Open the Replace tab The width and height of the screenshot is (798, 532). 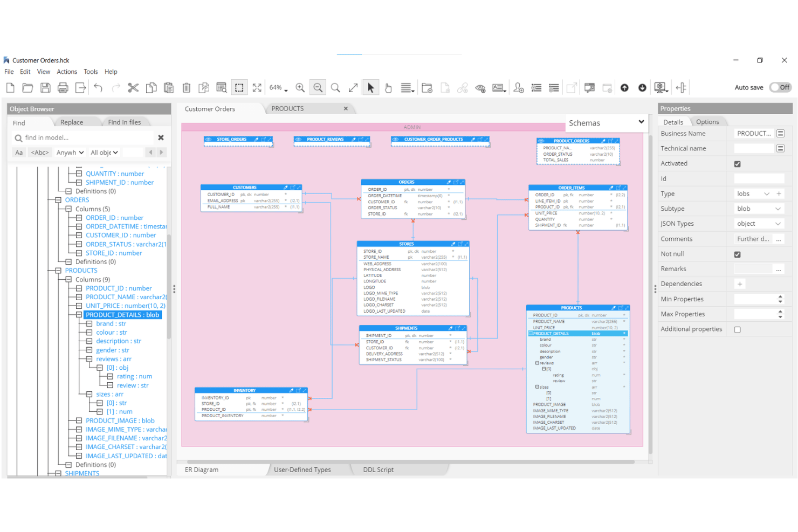click(72, 122)
